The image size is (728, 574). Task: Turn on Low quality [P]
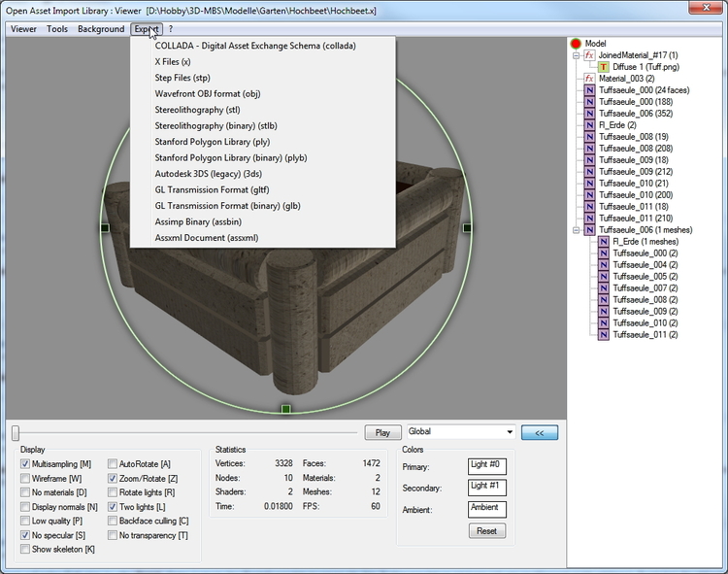[x=25, y=521]
